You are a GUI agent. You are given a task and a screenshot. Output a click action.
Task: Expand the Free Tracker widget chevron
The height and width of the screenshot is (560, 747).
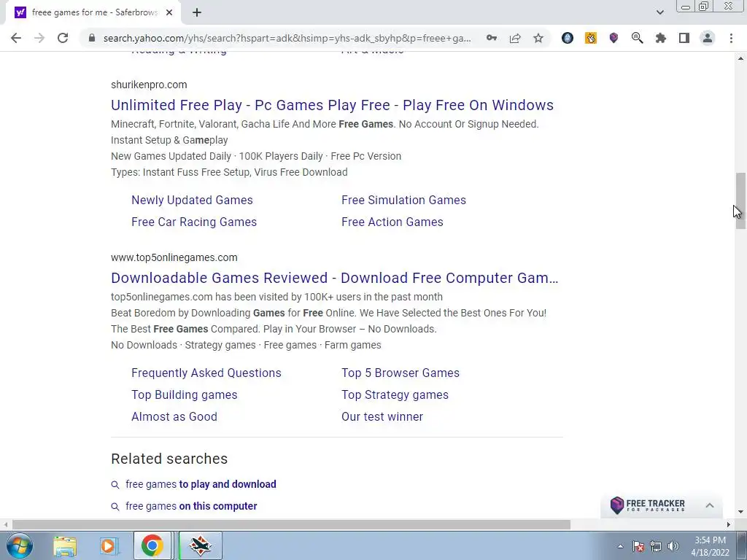coord(709,505)
